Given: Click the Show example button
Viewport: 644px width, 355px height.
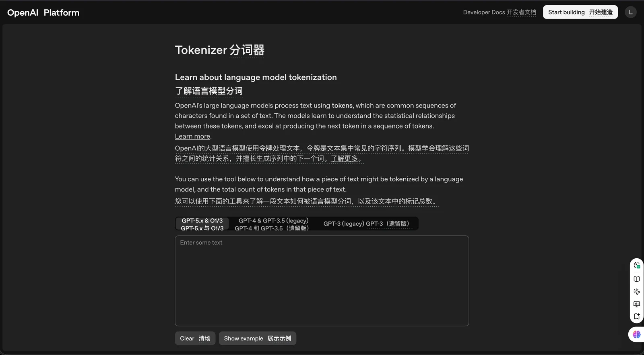Looking at the screenshot, I should coord(258,338).
